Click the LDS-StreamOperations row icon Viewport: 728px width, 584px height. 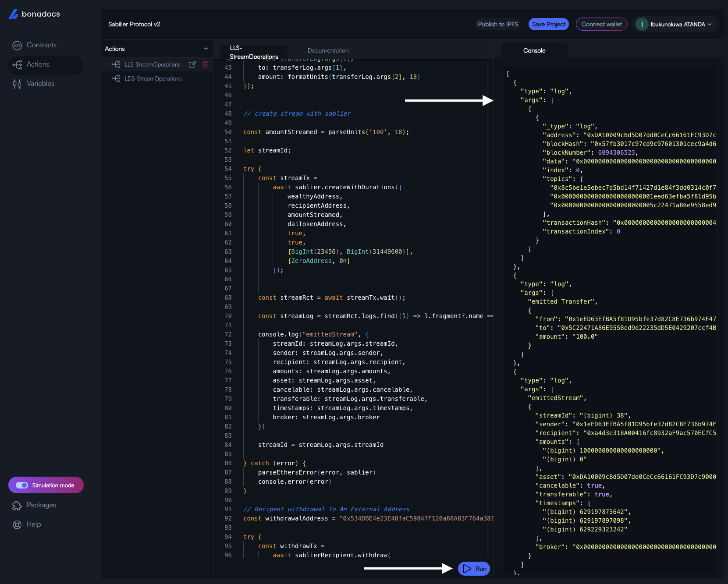point(116,78)
